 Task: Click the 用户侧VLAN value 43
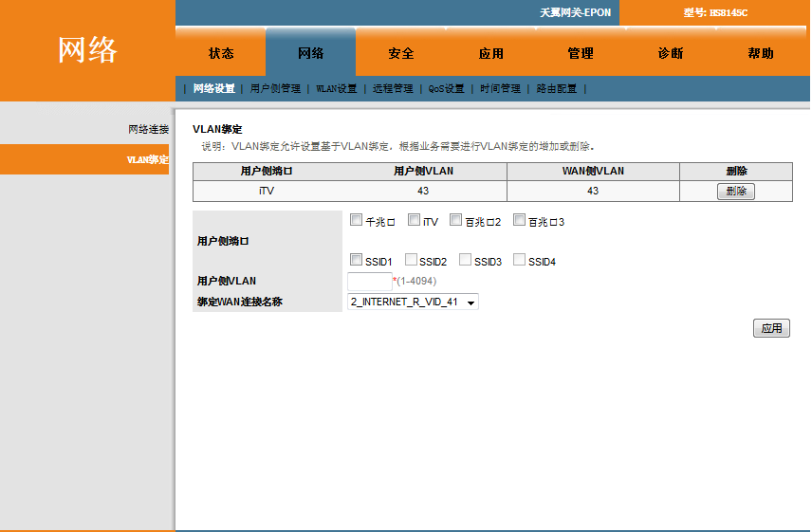point(423,191)
